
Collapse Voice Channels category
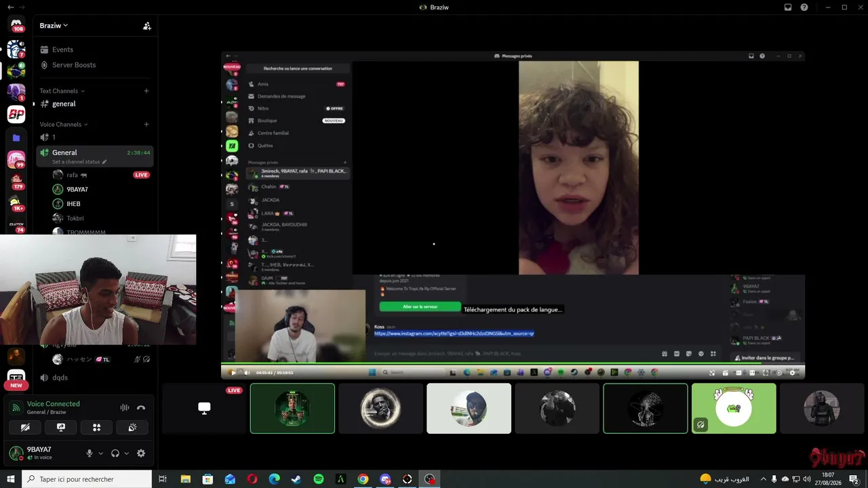(x=63, y=124)
